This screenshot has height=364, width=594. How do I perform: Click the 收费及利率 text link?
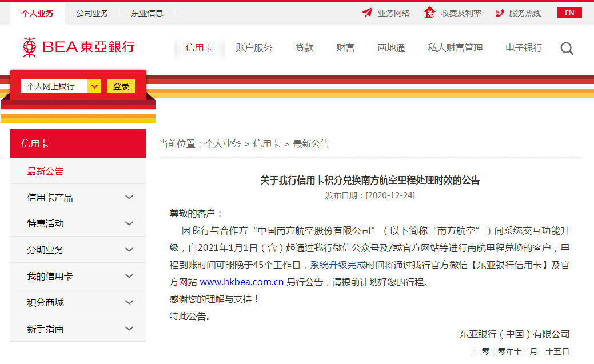pos(461,13)
